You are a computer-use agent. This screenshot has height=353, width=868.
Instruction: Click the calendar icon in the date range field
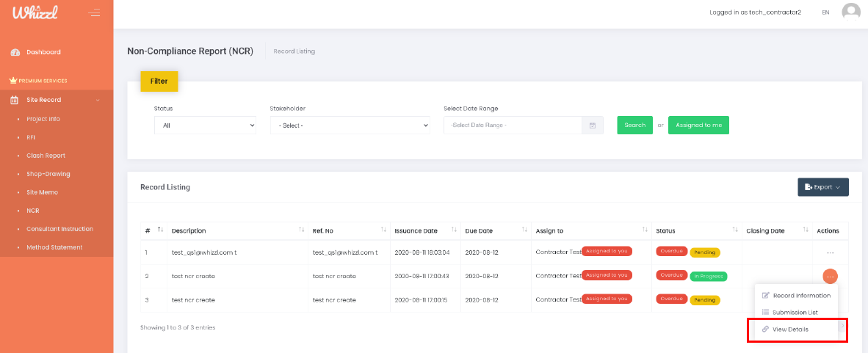(x=593, y=125)
